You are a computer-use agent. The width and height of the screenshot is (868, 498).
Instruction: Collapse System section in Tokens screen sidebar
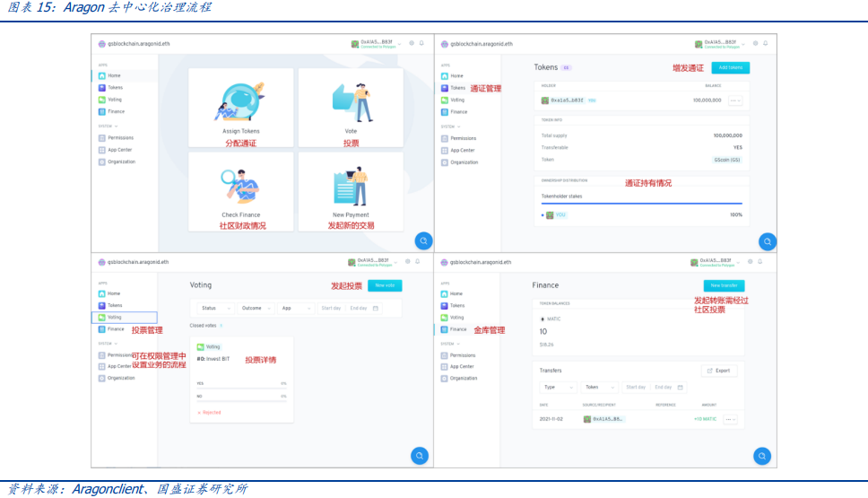[451, 127]
